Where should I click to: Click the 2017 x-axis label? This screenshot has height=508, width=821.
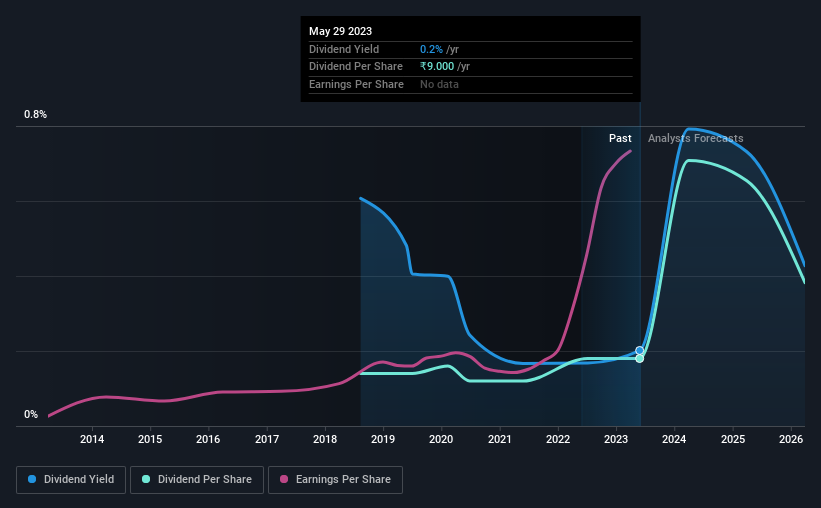[x=267, y=439]
